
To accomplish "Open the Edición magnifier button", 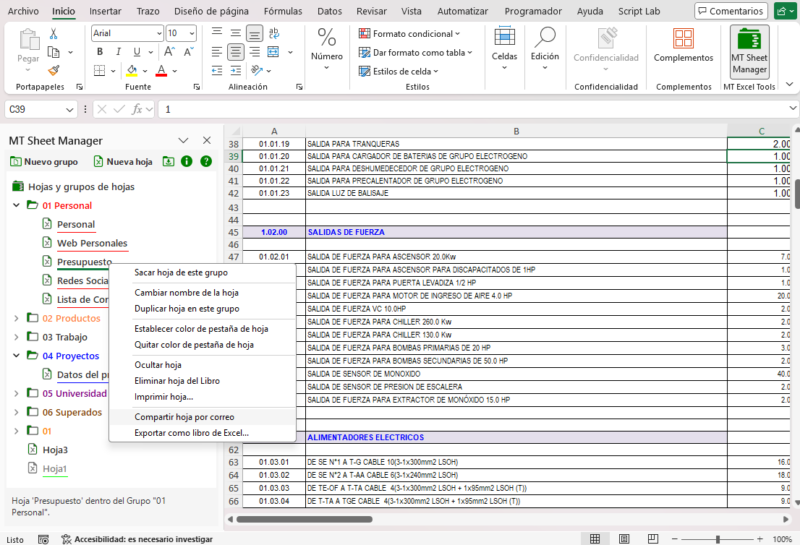I will [x=544, y=48].
